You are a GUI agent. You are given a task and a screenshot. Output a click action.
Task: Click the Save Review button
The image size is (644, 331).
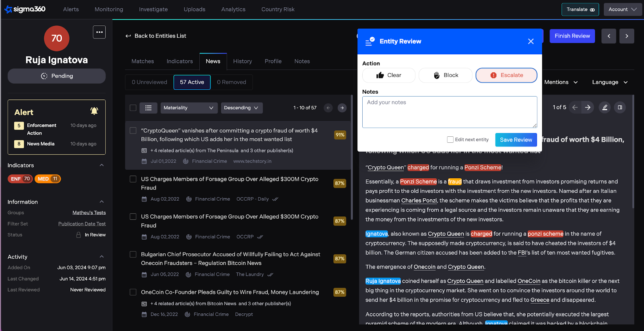(x=516, y=140)
